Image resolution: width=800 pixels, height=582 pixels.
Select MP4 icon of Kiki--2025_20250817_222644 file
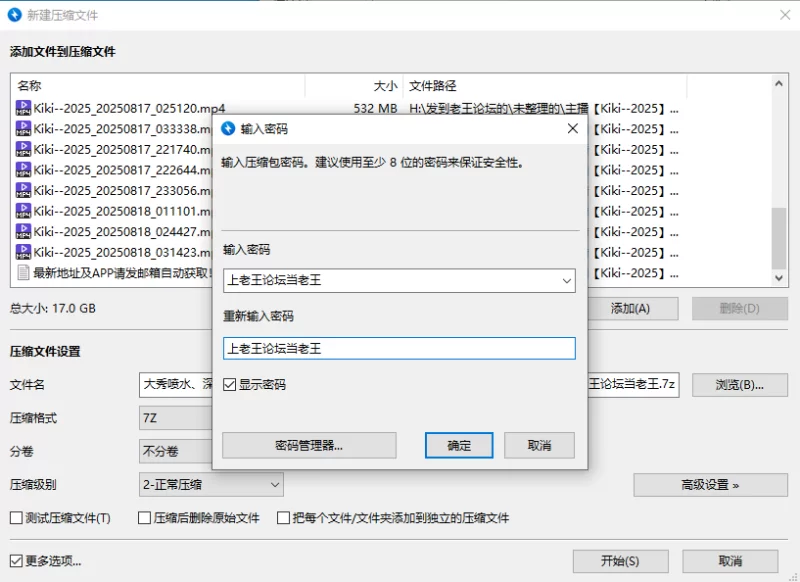pyautogui.click(x=23, y=170)
